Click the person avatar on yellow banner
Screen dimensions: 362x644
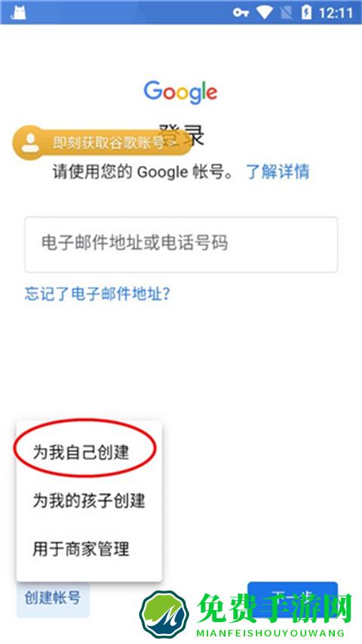tap(30, 143)
